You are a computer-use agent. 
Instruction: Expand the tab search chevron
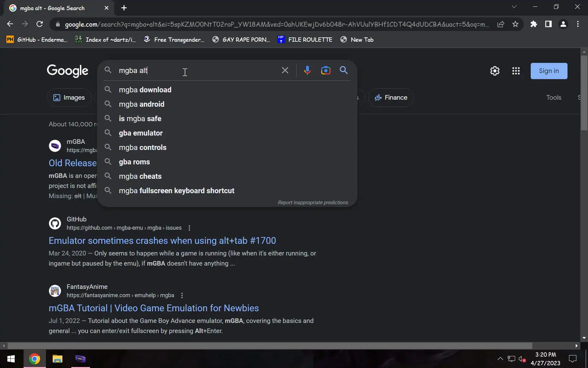coord(514,7)
